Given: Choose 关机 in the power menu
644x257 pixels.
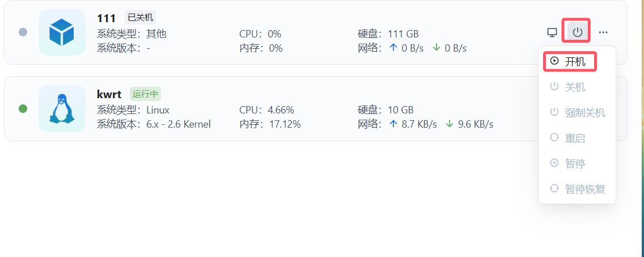Looking at the screenshot, I should pyautogui.click(x=570, y=87).
